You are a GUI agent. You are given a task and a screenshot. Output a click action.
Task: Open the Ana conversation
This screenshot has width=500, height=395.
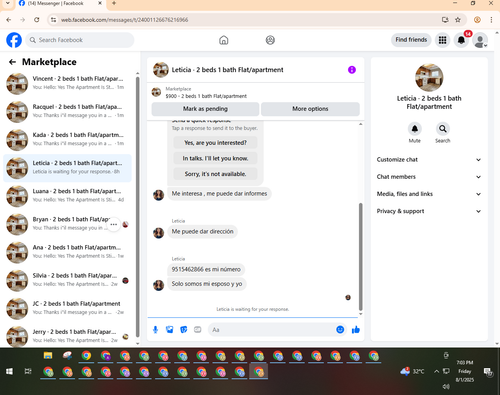(x=67, y=252)
